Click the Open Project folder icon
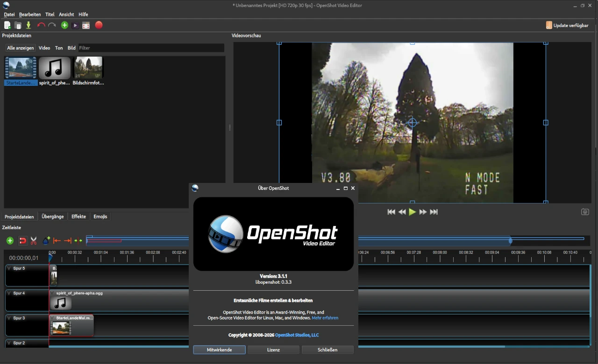This screenshot has width=598, height=364. tap(18, 25)
